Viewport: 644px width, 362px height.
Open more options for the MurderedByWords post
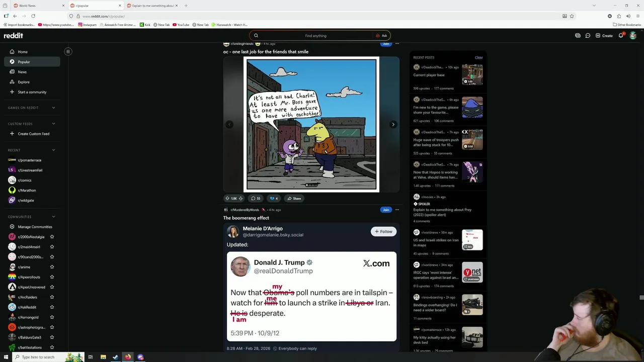point(397,210)
